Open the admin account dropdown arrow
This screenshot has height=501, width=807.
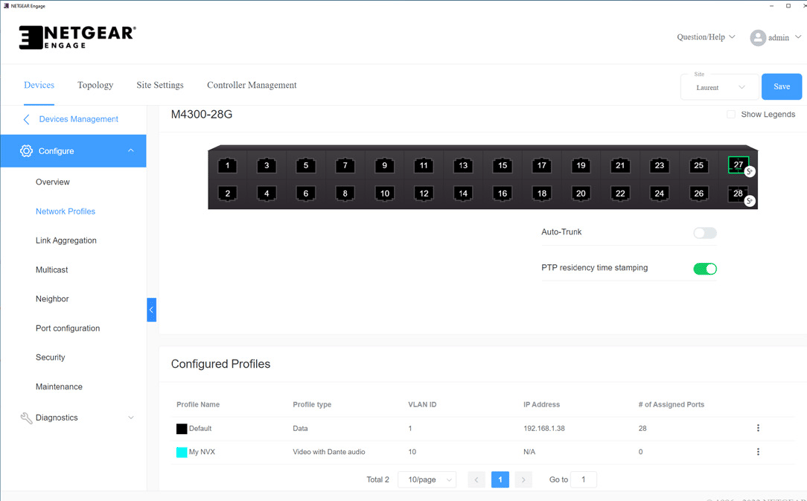[798, 37]
